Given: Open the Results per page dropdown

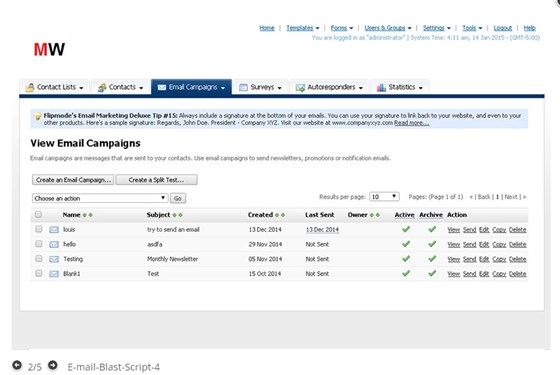Looking at the screenshot, I should pyautogui.click(x=384, y=197).
